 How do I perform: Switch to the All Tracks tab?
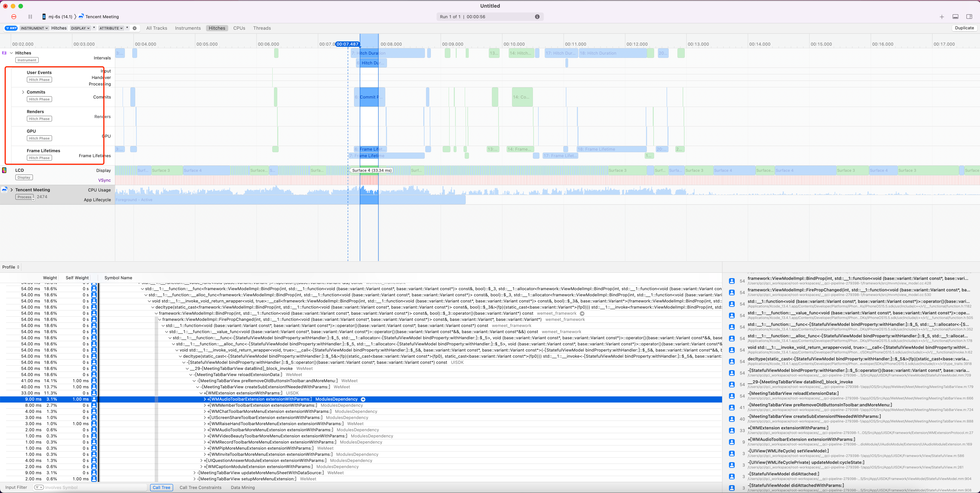tap(156, 28)
